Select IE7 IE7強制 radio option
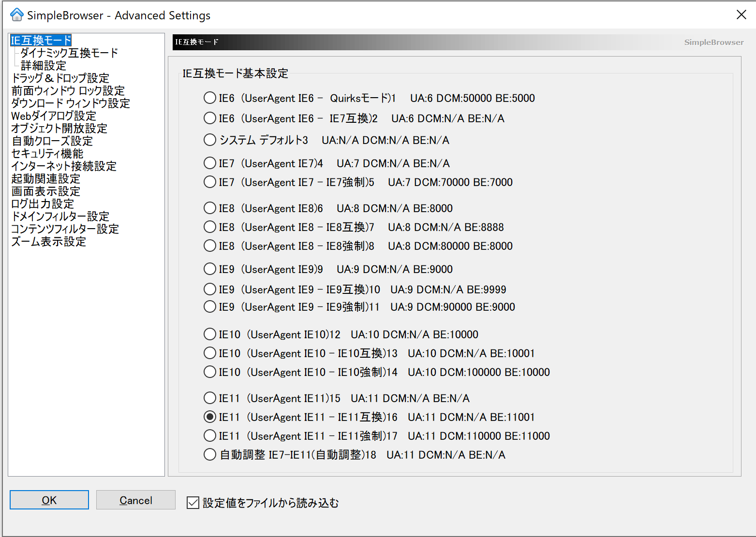 [210, 182]
